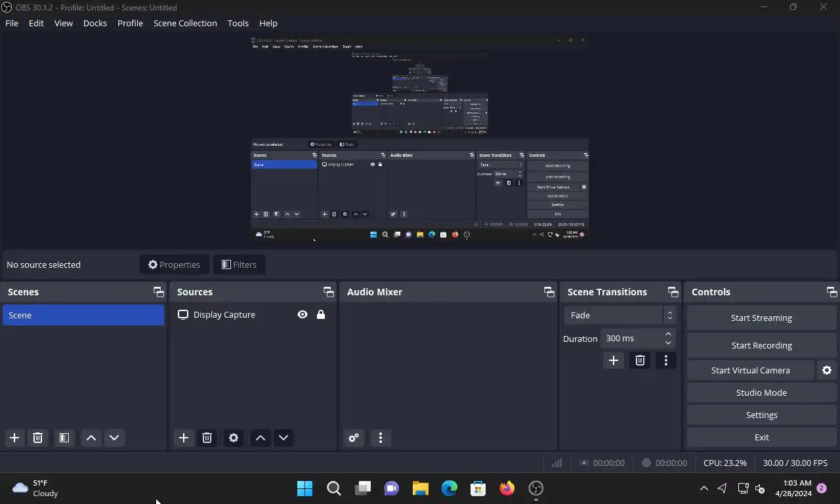Image resolution: width=840 pixels, height=504 pixels.
Task: Click the 30.00 / 30.00 FPS status text
Action: pyautogui.click(x=795, y=463)
